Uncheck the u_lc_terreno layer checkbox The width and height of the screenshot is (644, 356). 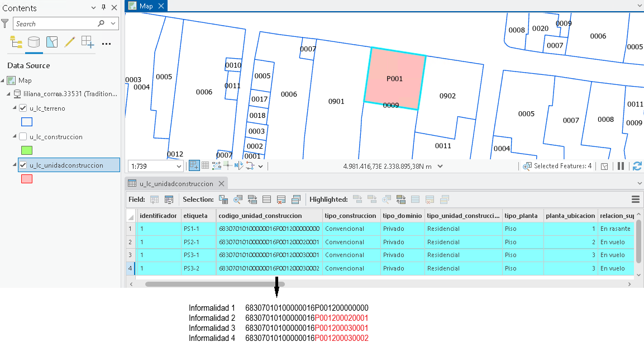[23, 108]
